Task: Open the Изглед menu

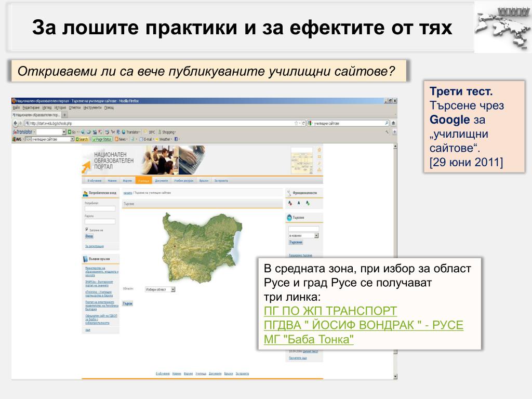Action: click(47, 108)
